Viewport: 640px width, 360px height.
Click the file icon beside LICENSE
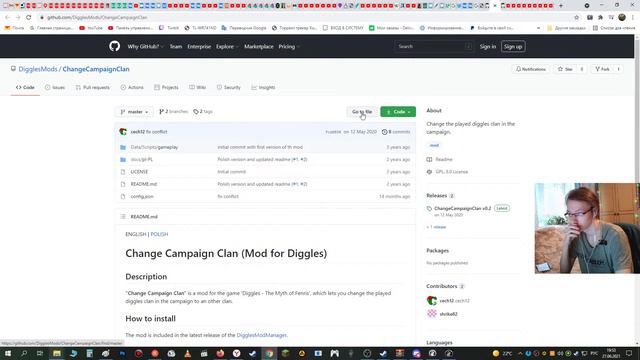(x=123, y=172)
